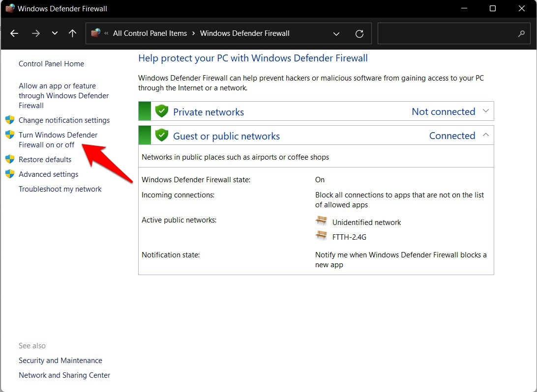Refresh the Windows Defender Firewall page
Image resolution: width=537 pixels, height=392 pixels.
(x=359, y=33)
